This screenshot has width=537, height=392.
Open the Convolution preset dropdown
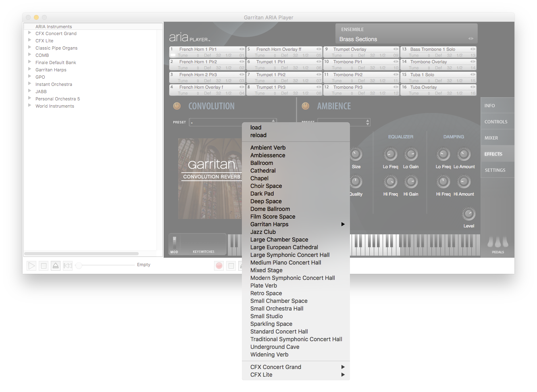click(233, 122)
